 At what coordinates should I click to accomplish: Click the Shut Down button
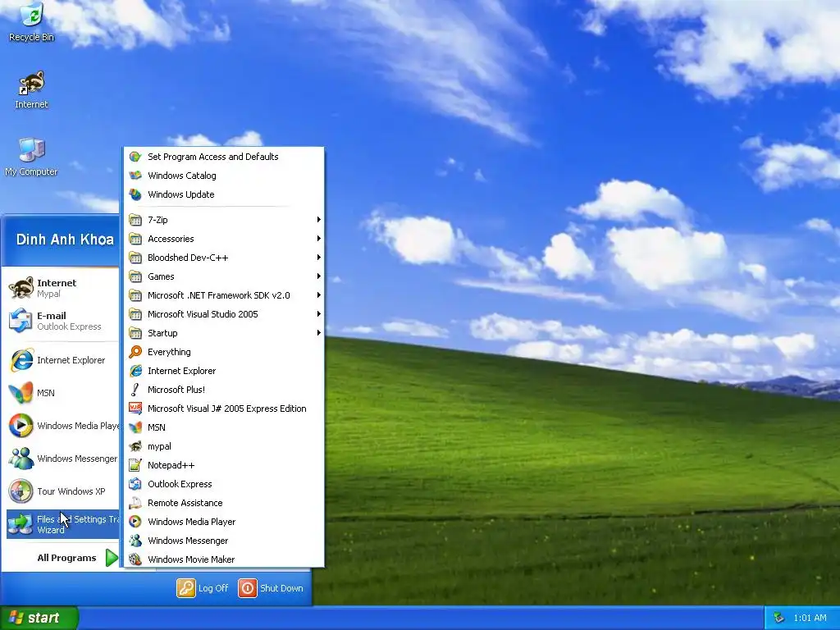click(271, 587)
